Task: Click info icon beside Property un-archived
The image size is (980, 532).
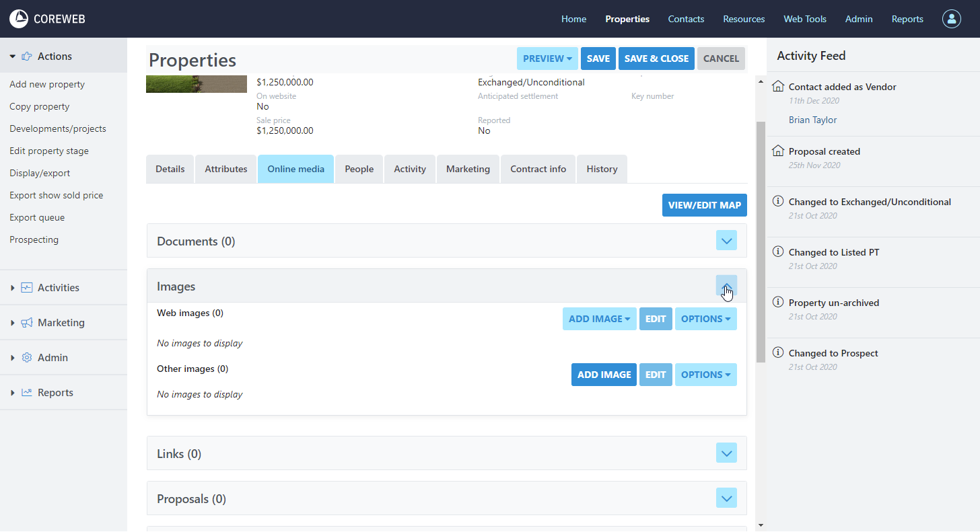Action: click(x=778, y=302)
